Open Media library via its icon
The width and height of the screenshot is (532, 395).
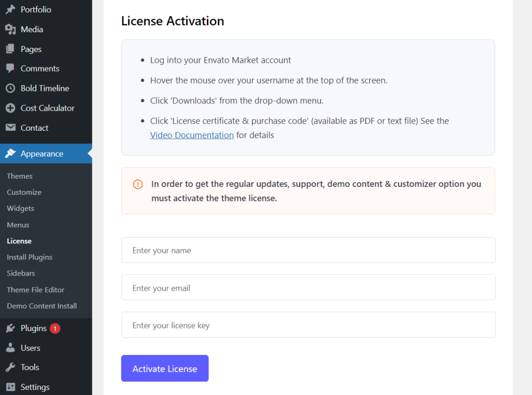pos(11,29)
